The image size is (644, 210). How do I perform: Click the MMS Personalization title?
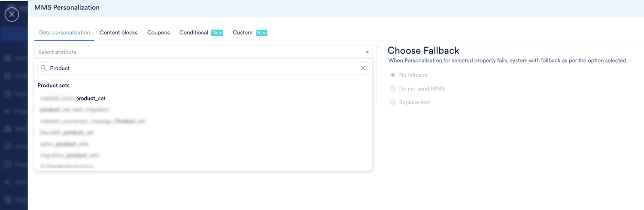point(67,7)
